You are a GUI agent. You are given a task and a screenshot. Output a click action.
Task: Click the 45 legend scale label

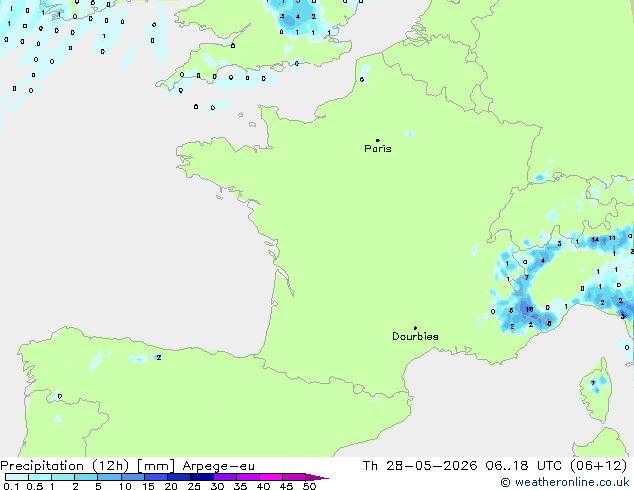[286, 486]
